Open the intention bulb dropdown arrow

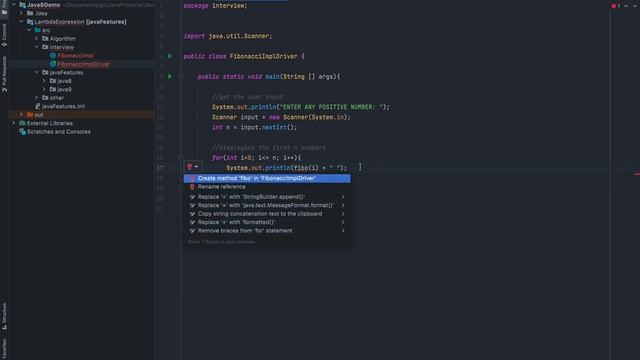point(196,167)
